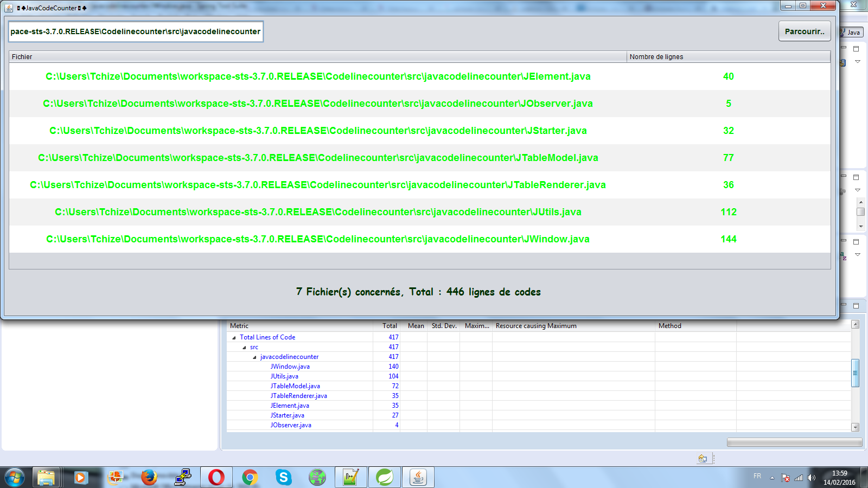
Task: Select JWindow.java in the metrics tree
Action: pos(290,367)
